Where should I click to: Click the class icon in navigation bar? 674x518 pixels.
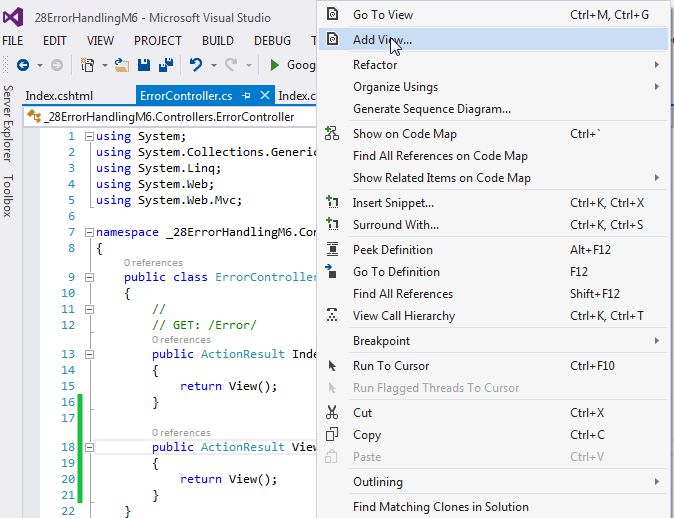tap(34, 116)
